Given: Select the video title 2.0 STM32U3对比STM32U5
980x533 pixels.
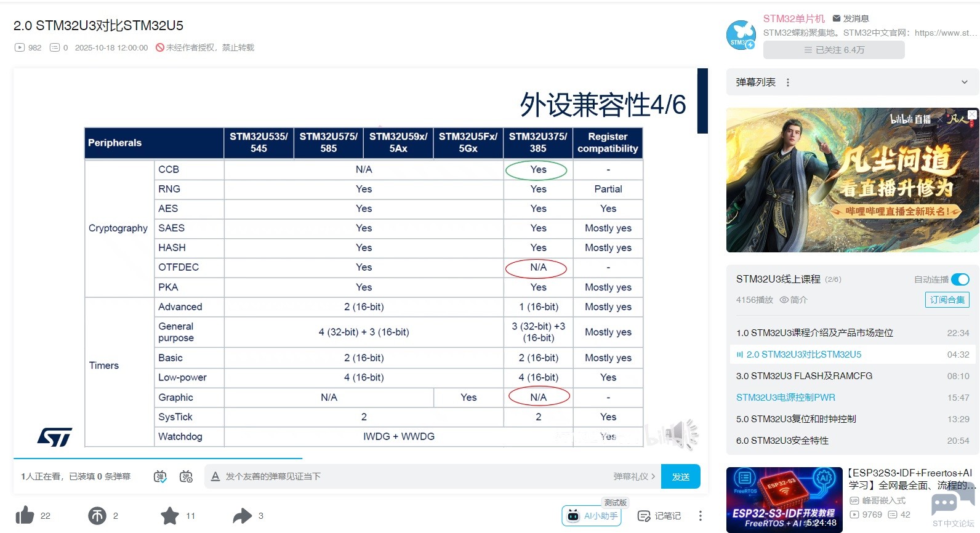Looking at the screenshot, I should [x=98, y=25].
